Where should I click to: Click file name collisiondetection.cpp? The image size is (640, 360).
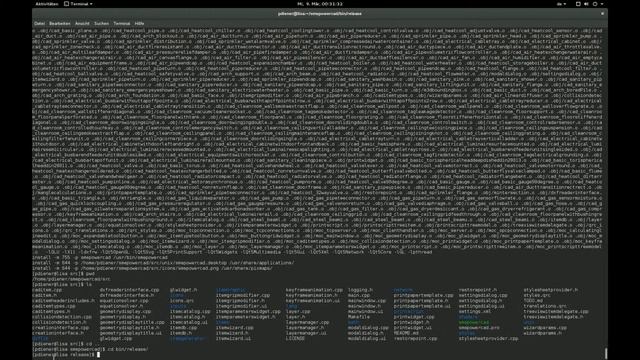point(62,317)
